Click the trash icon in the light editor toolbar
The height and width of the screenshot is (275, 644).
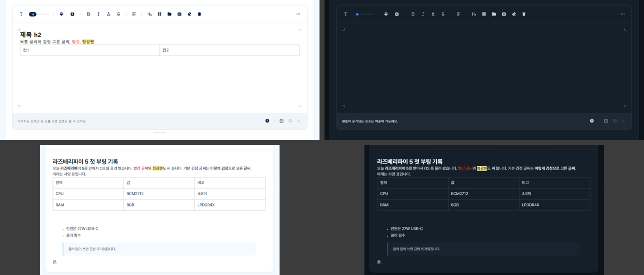199,14
